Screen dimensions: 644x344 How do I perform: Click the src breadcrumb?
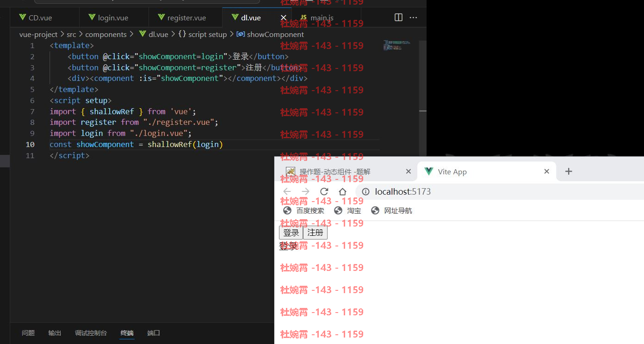tap(71, 34)
